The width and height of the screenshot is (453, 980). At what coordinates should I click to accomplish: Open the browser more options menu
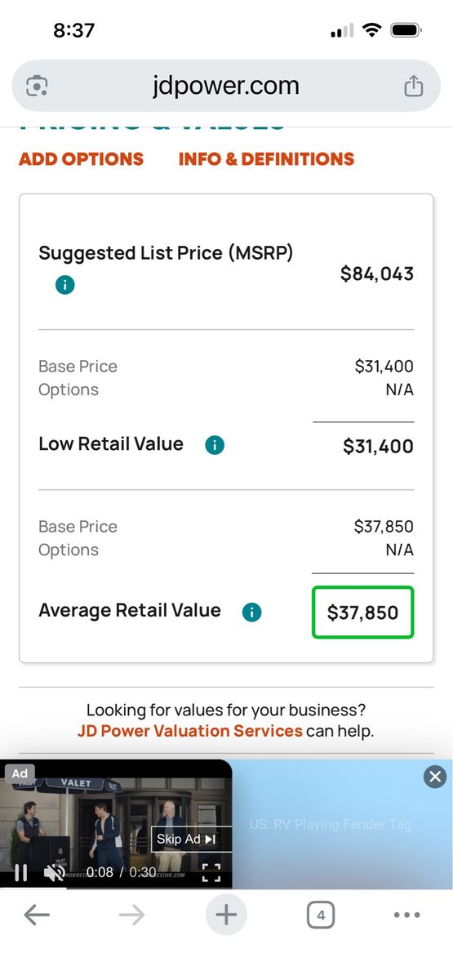(x=406, y=915)
